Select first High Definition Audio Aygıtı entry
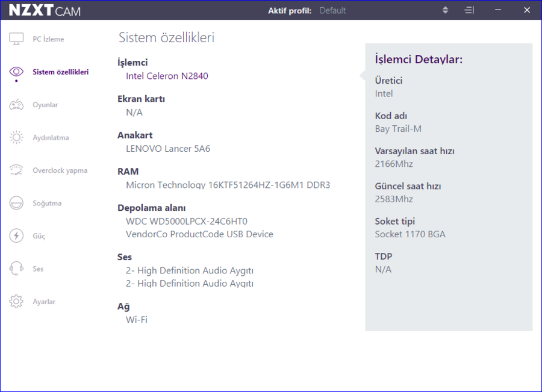 click(190, 270)
